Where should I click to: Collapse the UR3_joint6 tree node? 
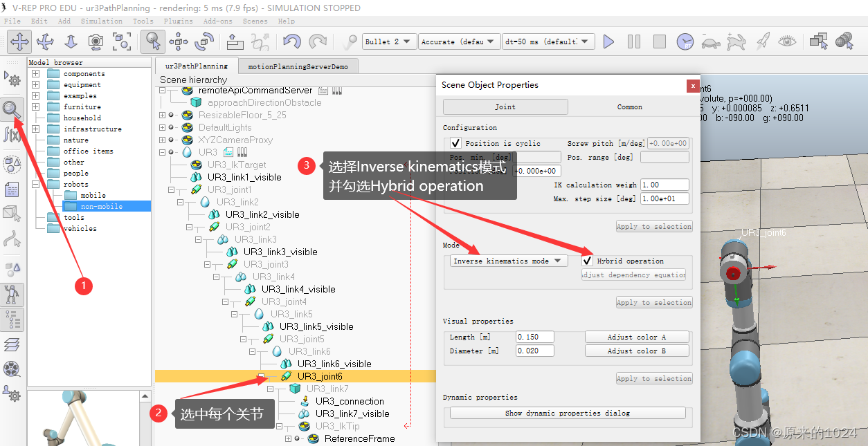tap(262, 376)
